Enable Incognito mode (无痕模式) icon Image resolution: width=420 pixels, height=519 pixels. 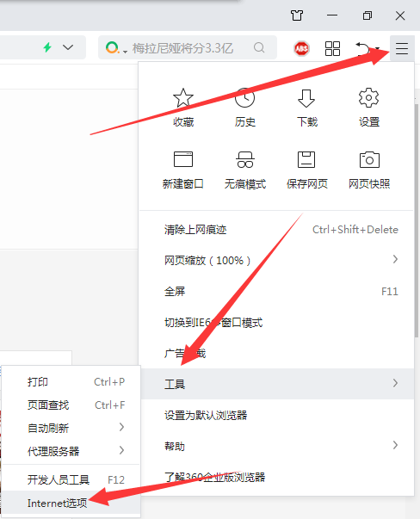tap(245, 159)
